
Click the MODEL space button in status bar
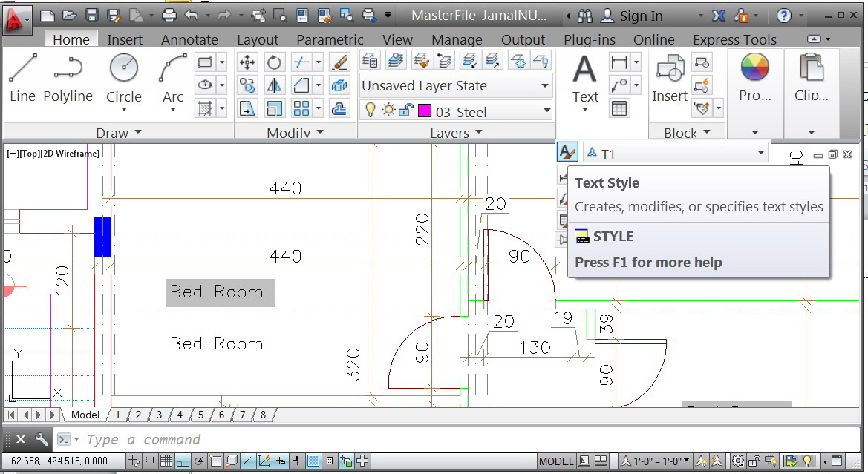tap(556, 461)
